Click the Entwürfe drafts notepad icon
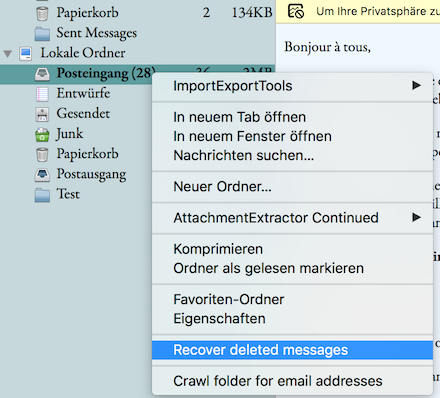Image resolution: width=440 pixels, height=398 pixels. point(42,94)
